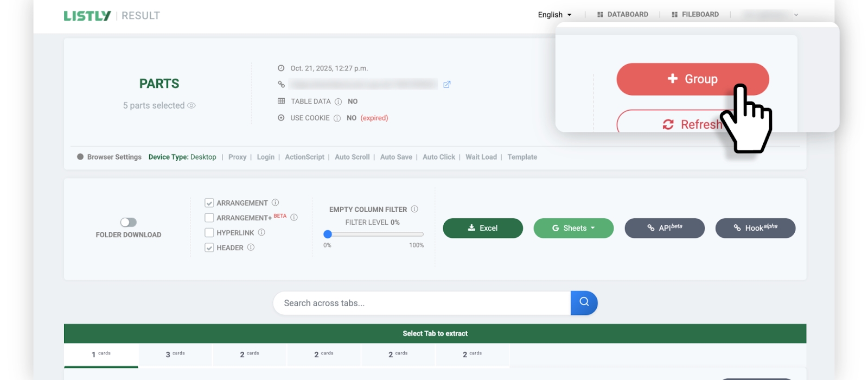Uncheck the ARRANGEMENT checkbox

click(x=209, y=203)
